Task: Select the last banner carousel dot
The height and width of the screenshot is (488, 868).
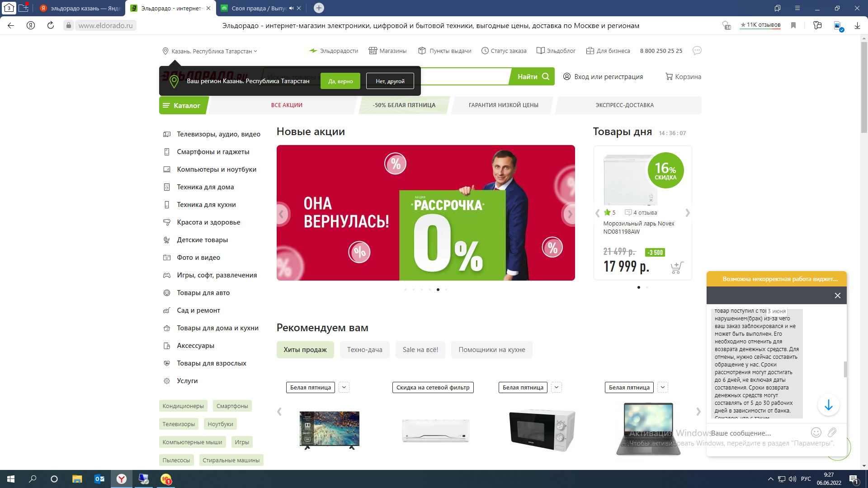Action: pos(446,290)
